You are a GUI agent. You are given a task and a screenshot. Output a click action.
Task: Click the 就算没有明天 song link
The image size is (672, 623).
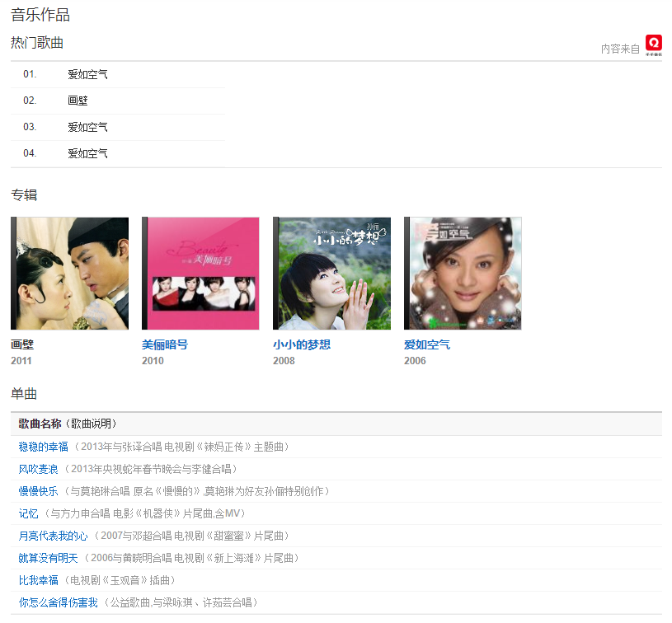[x=48, y=558]
